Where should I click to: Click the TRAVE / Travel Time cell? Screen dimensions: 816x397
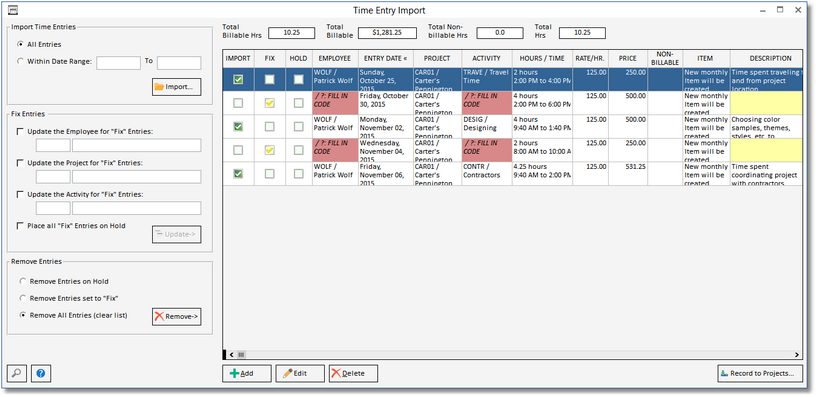pos(487,80)
